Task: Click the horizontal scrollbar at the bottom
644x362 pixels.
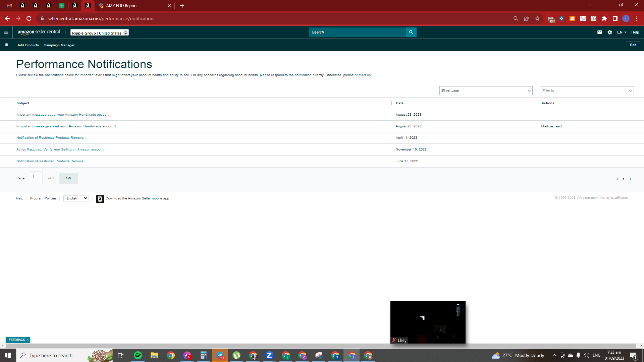Action: pos(320,346)
